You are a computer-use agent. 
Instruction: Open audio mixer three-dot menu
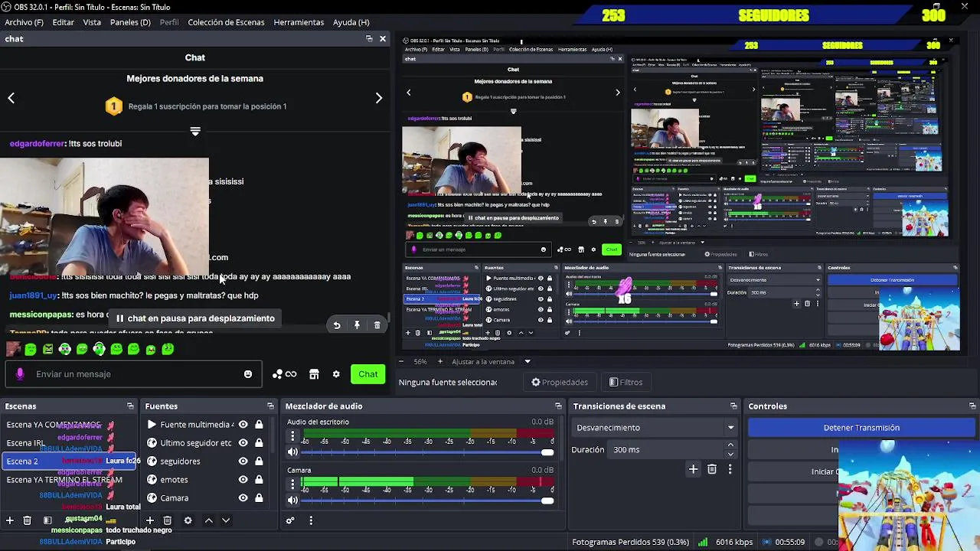click(311, 520)
